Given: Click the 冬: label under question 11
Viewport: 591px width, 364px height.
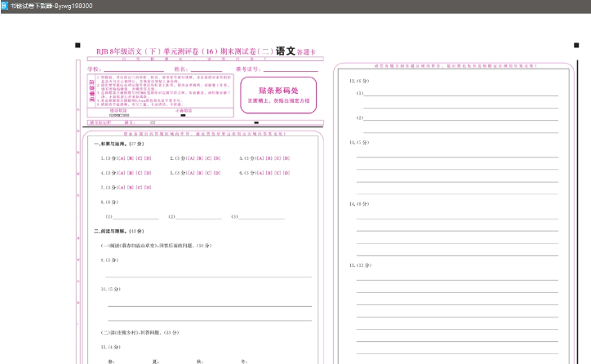Looking at the screenshot, I should 244,362.
